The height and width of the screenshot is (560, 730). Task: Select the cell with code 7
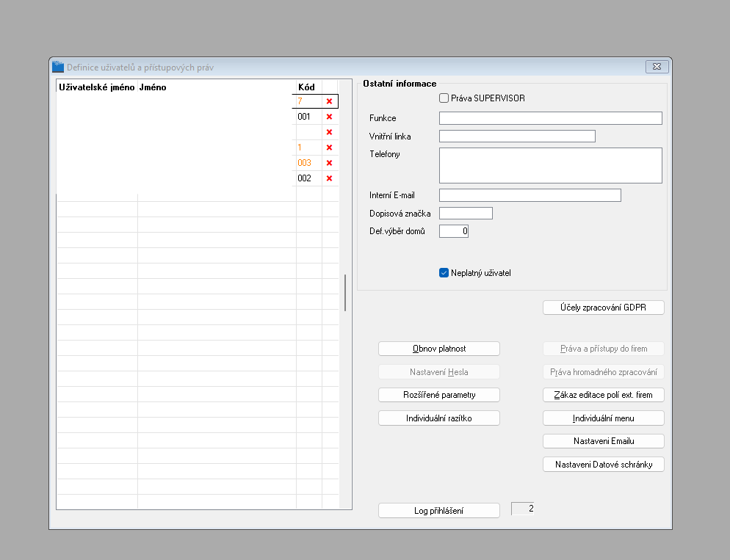point(309,101)
